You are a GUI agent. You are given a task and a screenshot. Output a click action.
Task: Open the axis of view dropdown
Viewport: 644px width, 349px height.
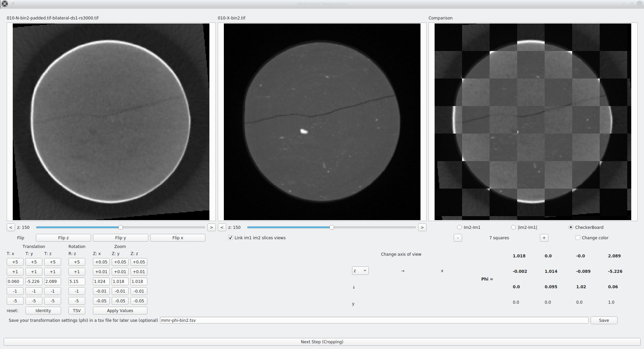point(360,271)
